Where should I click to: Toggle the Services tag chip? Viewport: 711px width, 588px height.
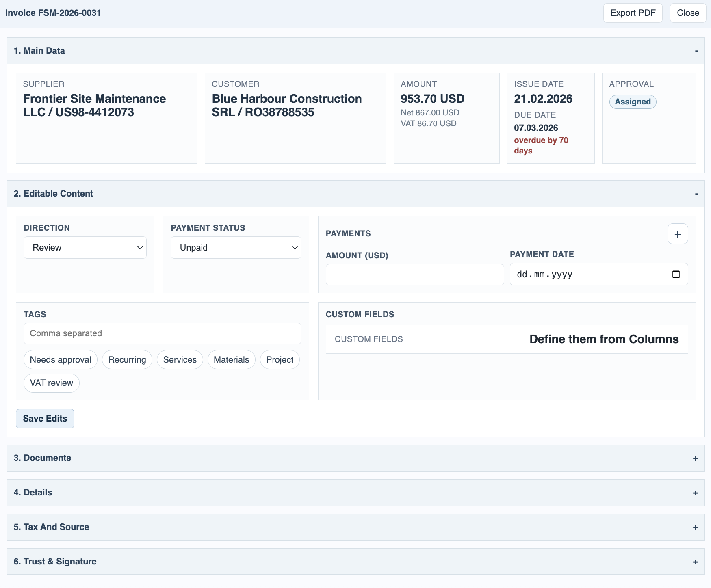click(180, 360)
